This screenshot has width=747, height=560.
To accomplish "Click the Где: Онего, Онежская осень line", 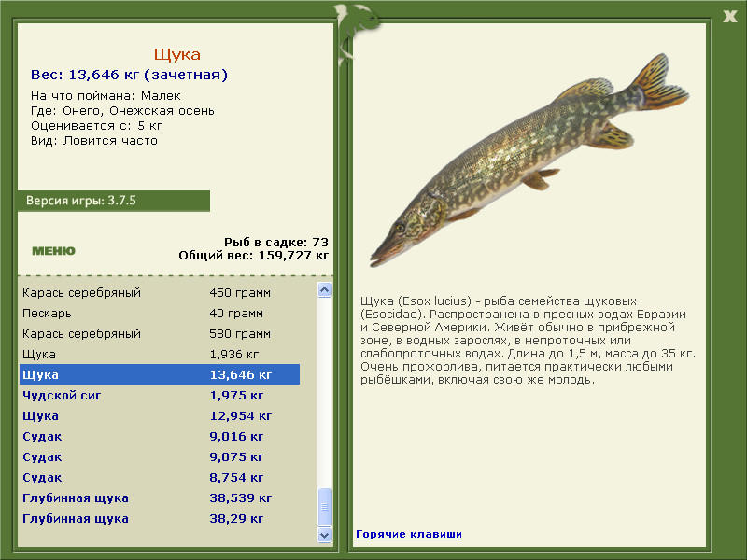I will 122,111.
